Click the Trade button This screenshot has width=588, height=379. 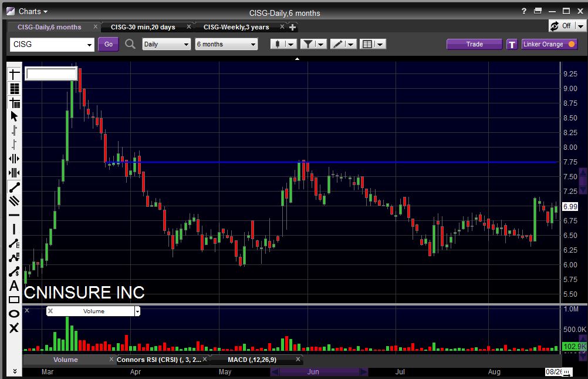(474, 44)
